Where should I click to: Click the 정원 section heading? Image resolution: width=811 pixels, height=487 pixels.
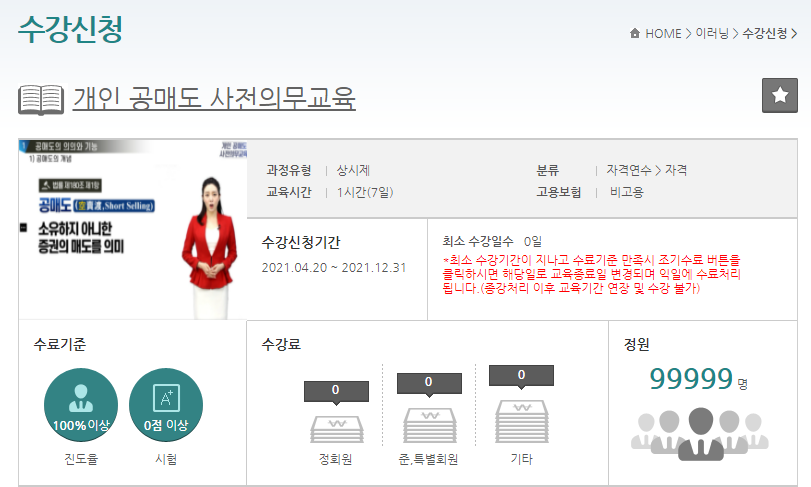pyautogui.click(x=636, y=344)
